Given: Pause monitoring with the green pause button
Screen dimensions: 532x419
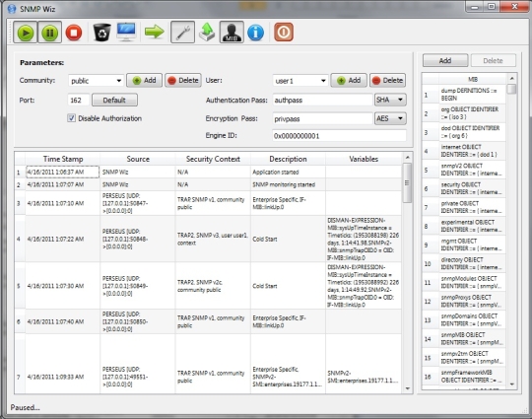Looking at the screenshot, I should click(50, 33).
